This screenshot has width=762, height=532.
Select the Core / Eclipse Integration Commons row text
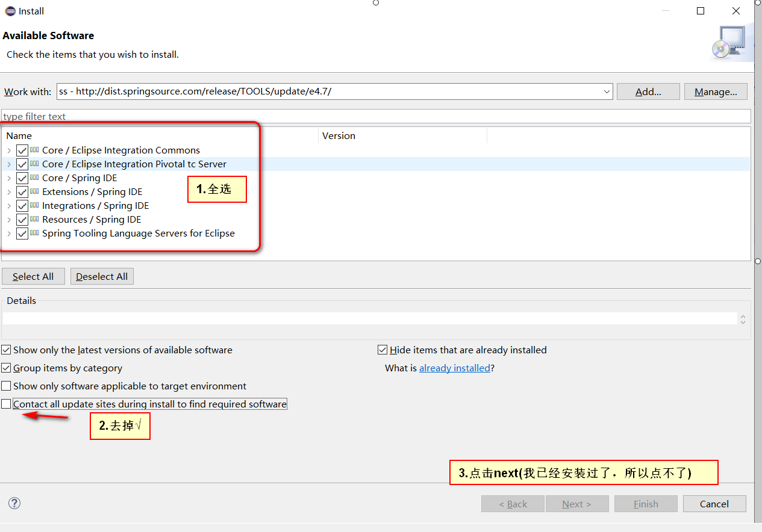[121, 150]
